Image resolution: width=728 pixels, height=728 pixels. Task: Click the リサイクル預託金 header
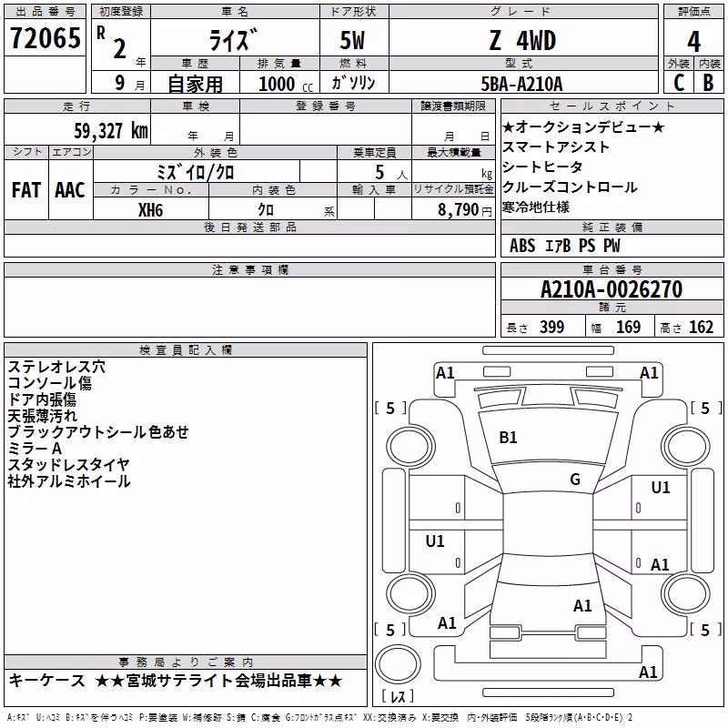(453, 189)
